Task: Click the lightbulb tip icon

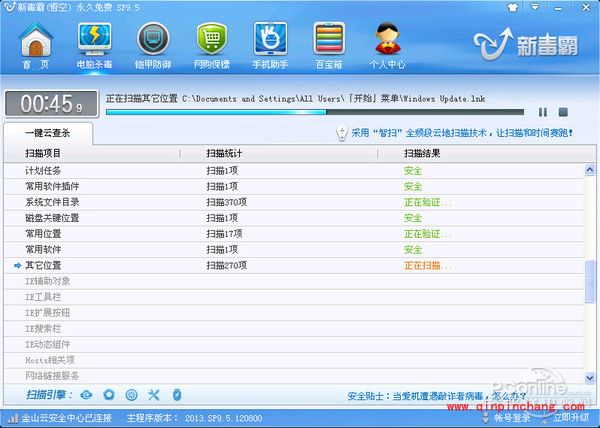Action: point(341,133)
